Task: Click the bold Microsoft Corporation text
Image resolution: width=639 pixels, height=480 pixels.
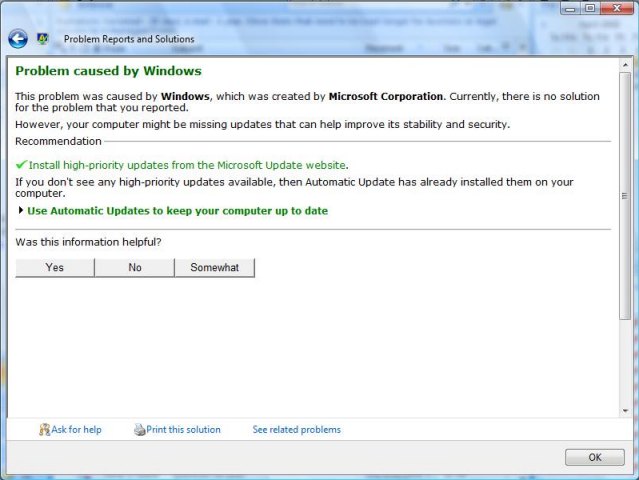Action: point(386,97)
